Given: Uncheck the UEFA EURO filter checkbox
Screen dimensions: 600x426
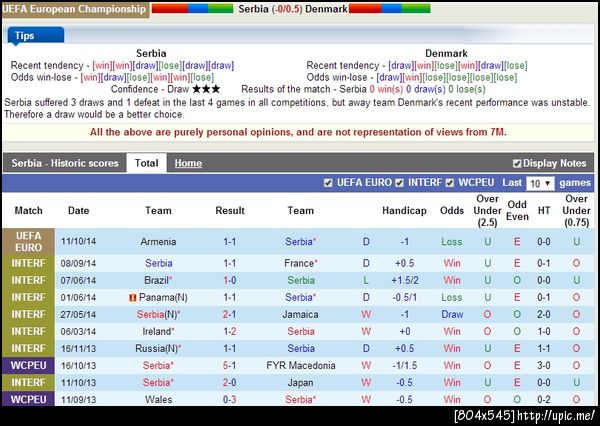Looking at the screenshot, I should point(328,183).
